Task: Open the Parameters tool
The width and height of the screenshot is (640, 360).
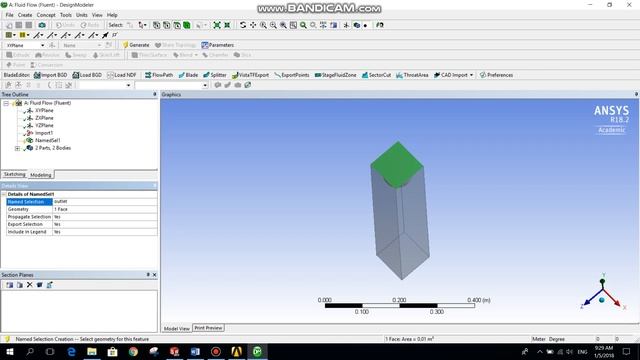Action: 218,45
